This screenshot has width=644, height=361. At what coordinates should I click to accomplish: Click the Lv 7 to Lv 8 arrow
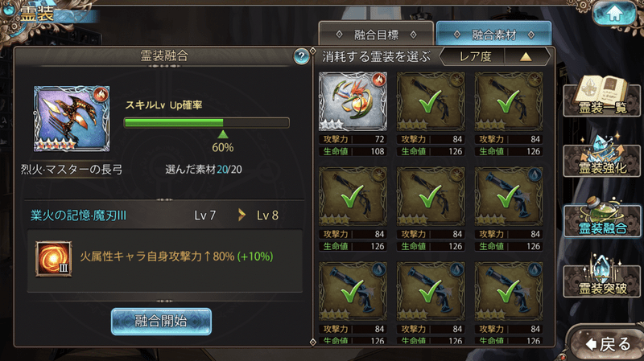coord(242,215)
